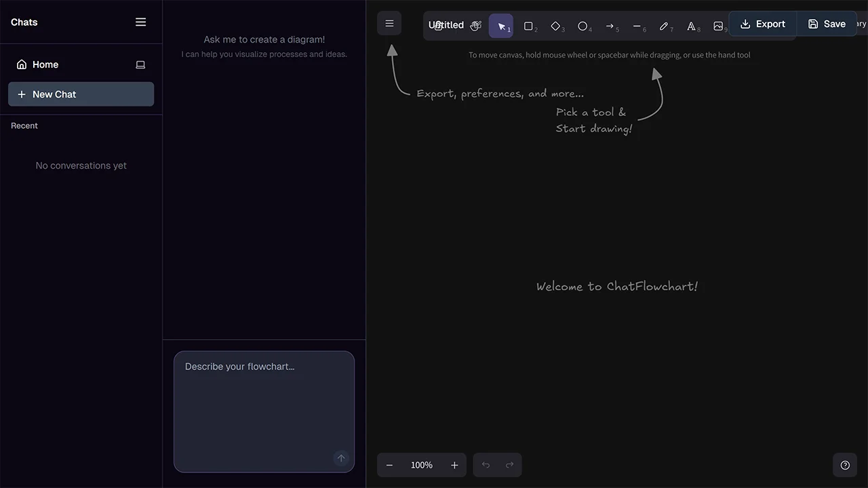
Task: Zoom out using the minus button
Action: [x=389, y=465]
